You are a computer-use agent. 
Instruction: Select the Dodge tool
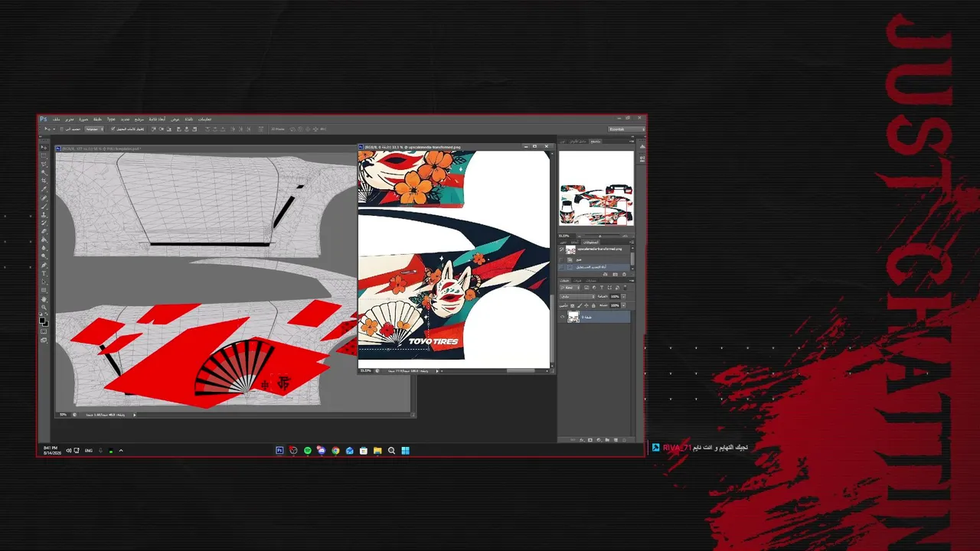tap(44, 256)
